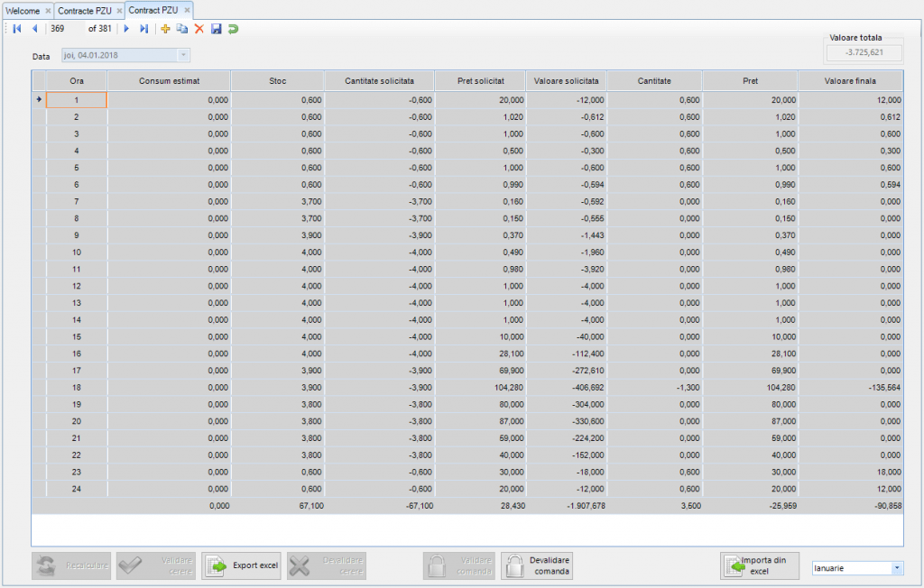Screen dimensions: 924x588
Task: Click the Valoare finala column header
Action: (x=850, y=81)
